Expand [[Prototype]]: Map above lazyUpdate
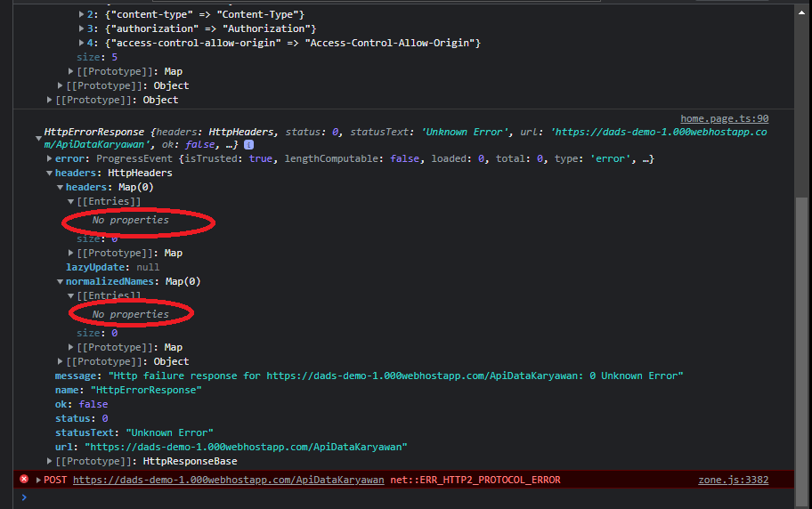Viewport: 812px width, 509px height. tap(70, 254)
